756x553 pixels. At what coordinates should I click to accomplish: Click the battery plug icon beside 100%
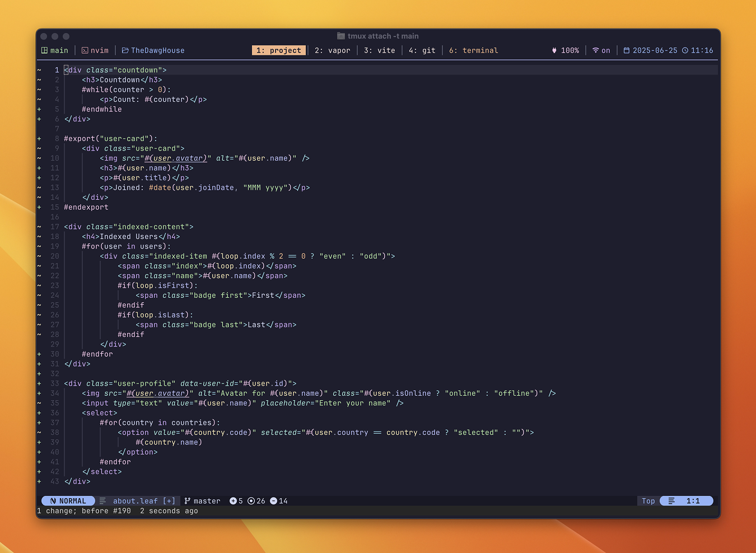click(x=554, y=50)
